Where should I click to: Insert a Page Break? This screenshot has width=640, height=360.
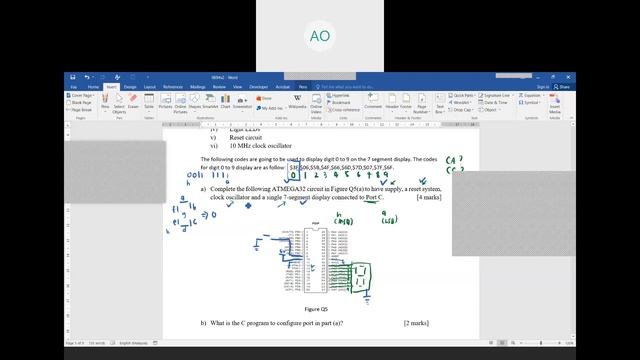(x=79, y=110)
